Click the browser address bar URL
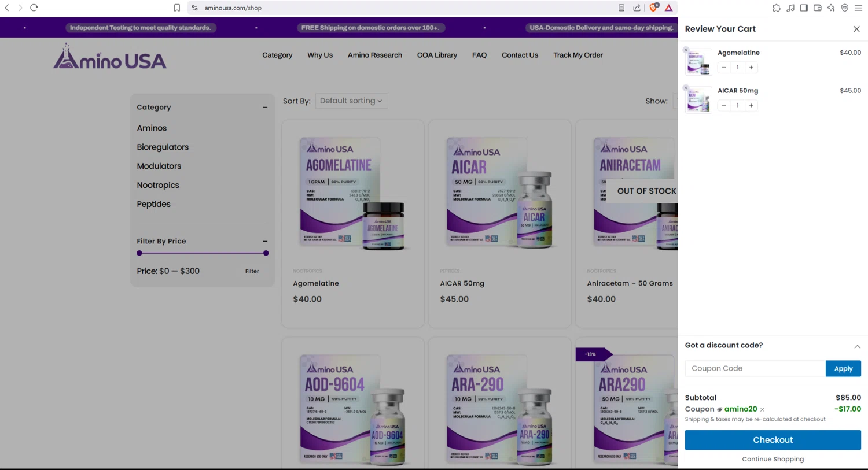868x470 pixels. click(233, 8)
